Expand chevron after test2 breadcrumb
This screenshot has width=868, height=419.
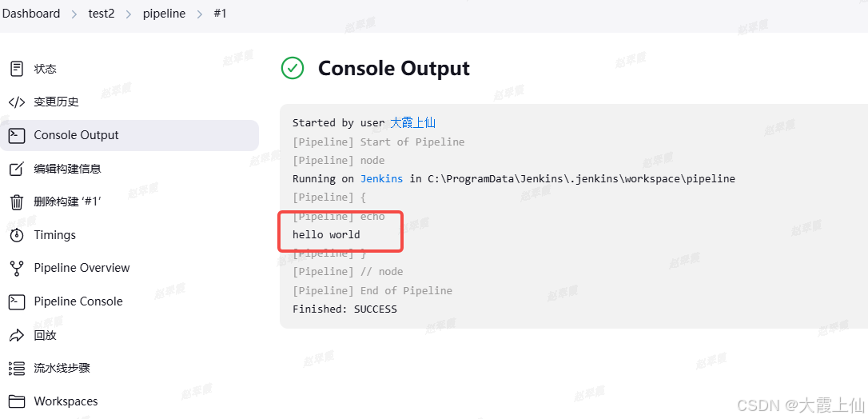tap(129, 14)
